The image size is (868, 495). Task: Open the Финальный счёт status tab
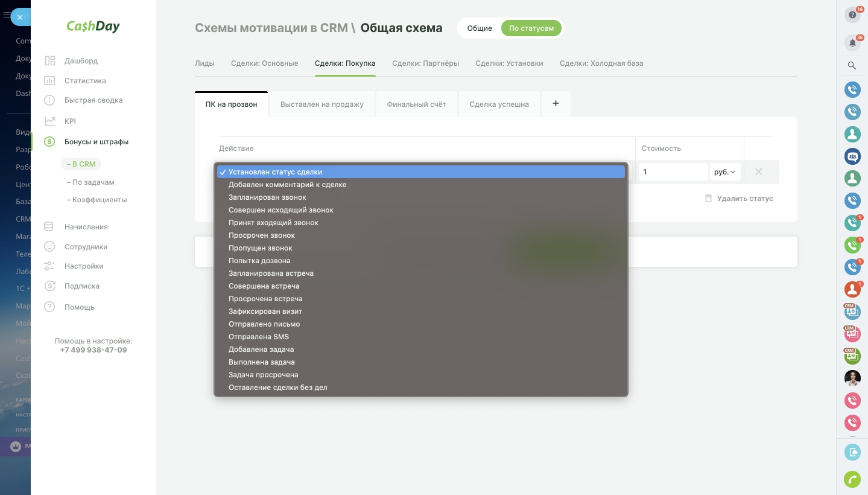point(417,104)
